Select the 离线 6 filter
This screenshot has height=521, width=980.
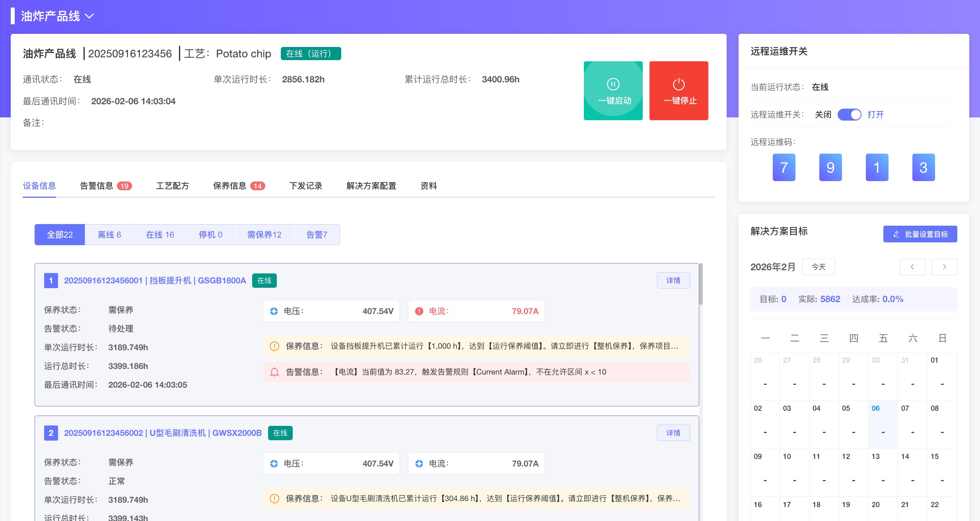(109, 235)
